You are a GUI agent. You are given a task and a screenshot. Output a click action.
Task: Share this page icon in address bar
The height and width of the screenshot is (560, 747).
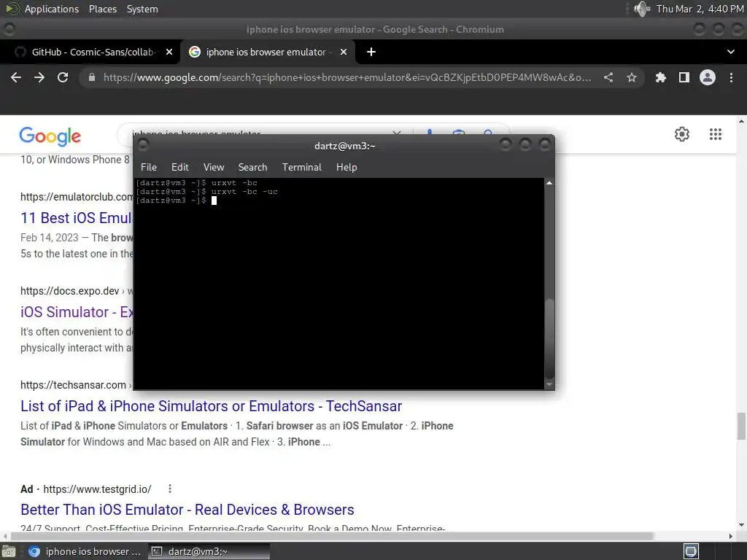click(608, 77)
